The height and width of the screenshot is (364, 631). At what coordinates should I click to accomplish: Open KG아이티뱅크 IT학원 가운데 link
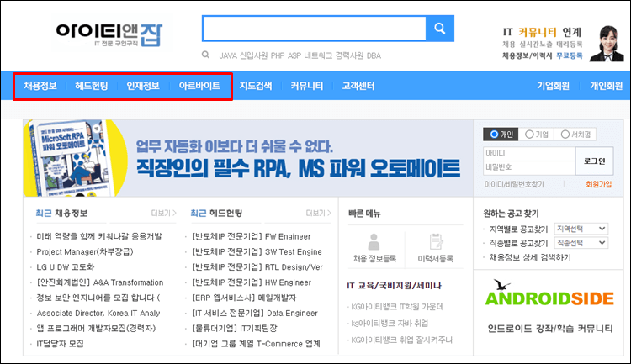tap(397, 307)
